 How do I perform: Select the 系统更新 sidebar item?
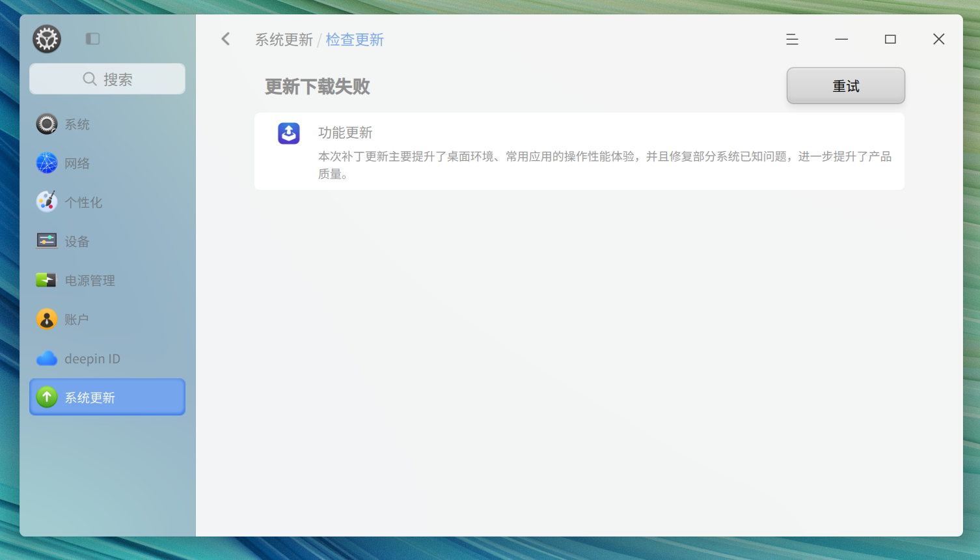(107, 397)
